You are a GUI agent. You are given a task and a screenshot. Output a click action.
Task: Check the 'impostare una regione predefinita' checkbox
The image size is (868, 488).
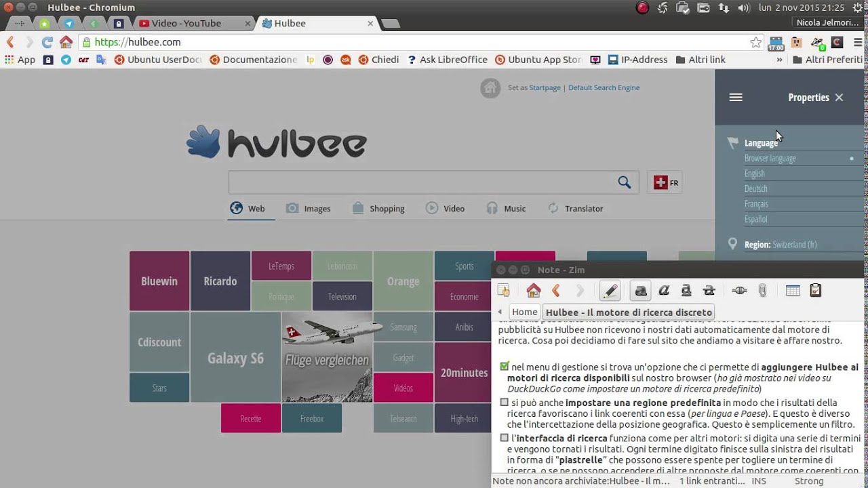point(504,403)
